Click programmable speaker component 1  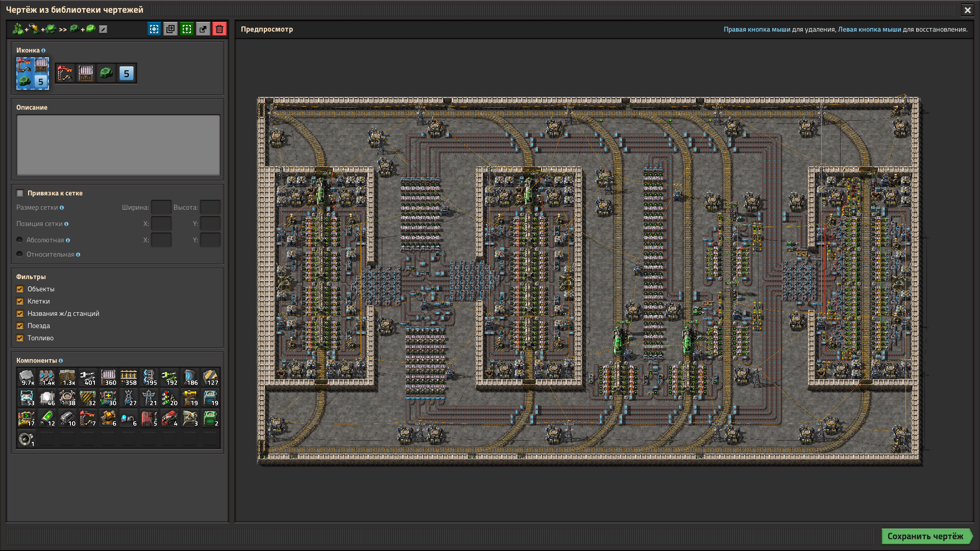27,439
